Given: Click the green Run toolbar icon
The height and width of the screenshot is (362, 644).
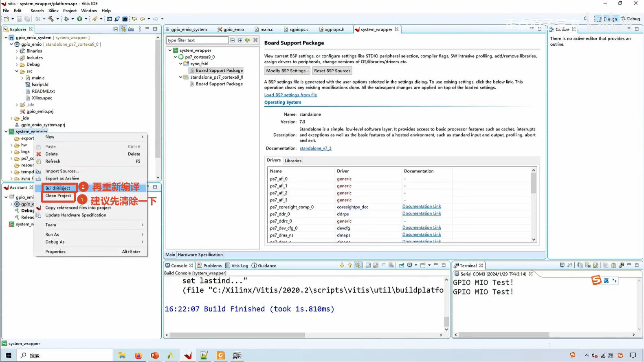Looking at the screenshot, I should (80, 19).
